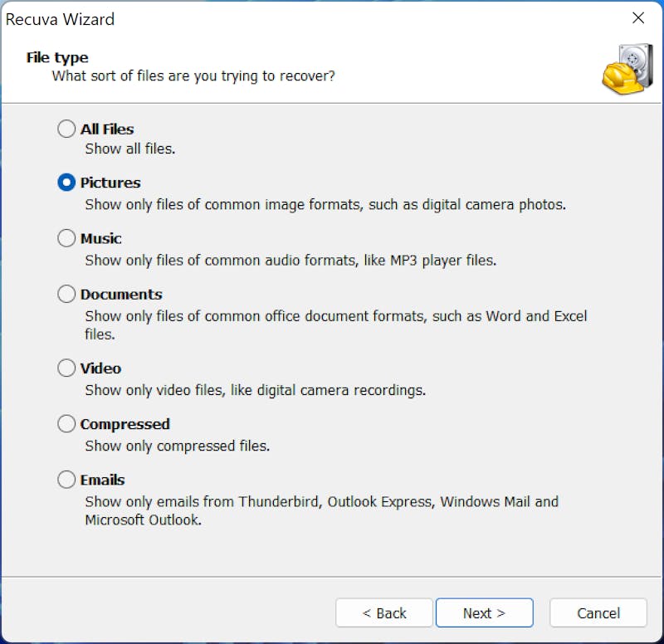Click the Music option label
The image size is (664, 644).
(x=101, y=238)
